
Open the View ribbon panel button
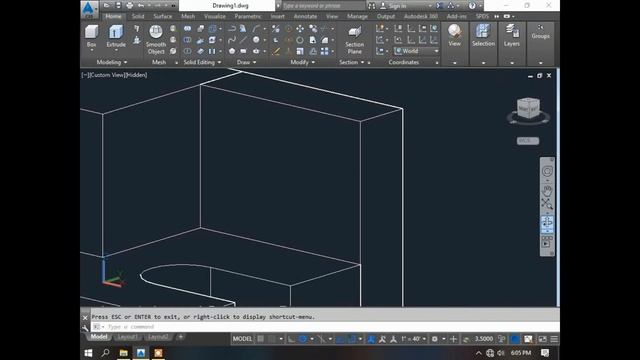tap(454, 36)
